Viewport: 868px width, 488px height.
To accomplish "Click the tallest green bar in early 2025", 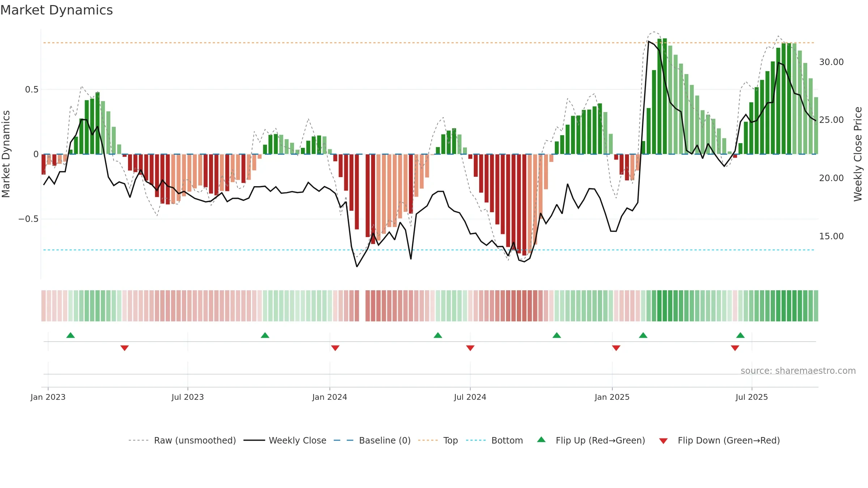I will (x=665, y=96).
